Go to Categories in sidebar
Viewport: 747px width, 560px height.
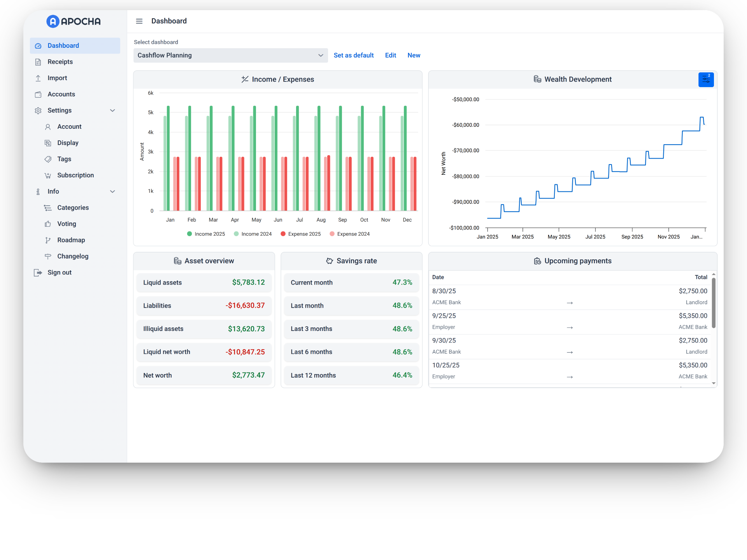73,208
